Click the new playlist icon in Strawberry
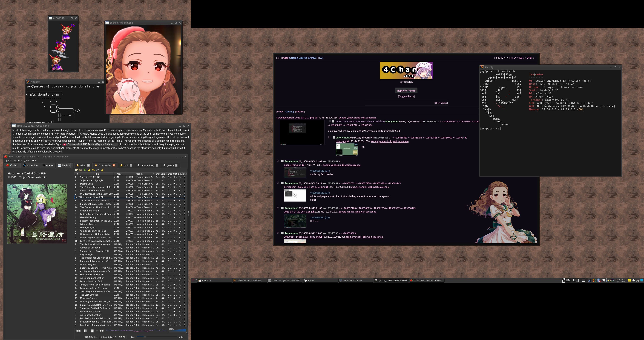This screenshot has height=340, width=644. click(76, 170)
